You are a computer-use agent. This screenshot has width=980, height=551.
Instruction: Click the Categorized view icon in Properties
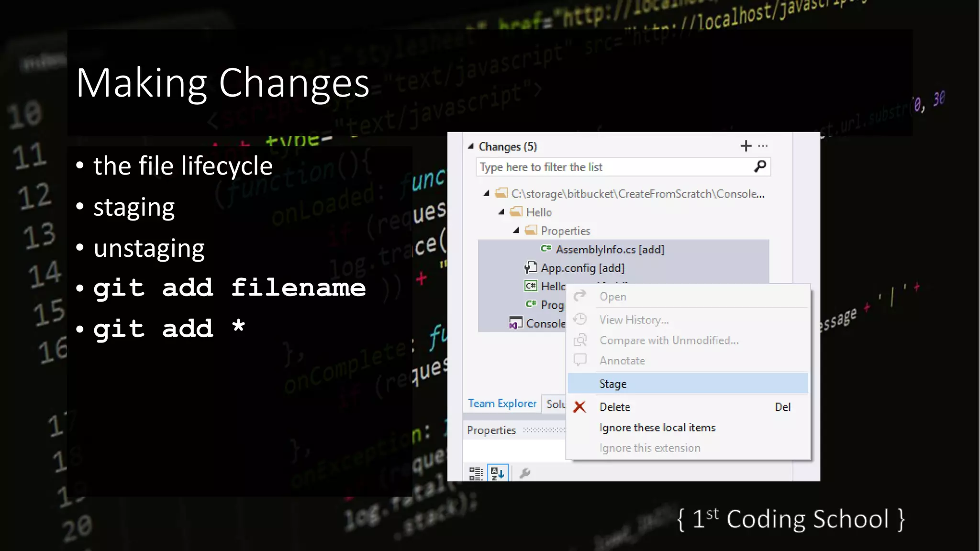click(476, 474)
